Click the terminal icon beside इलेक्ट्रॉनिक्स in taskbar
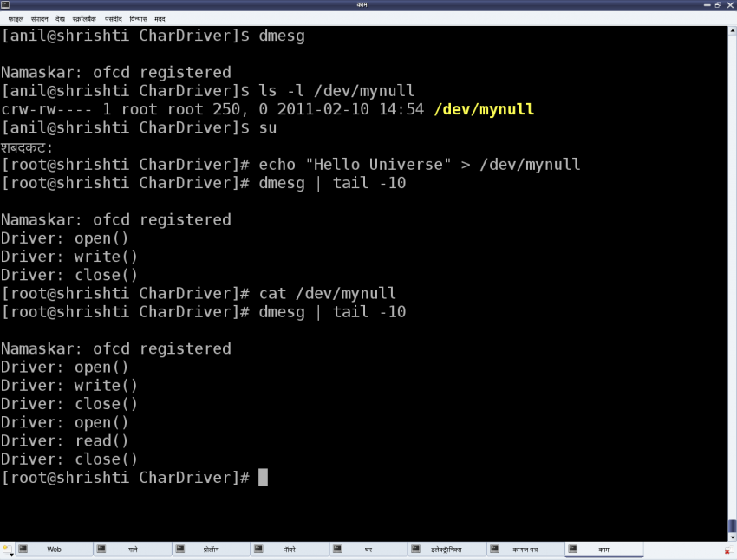The image size is (737, 560). click(414, 549)
